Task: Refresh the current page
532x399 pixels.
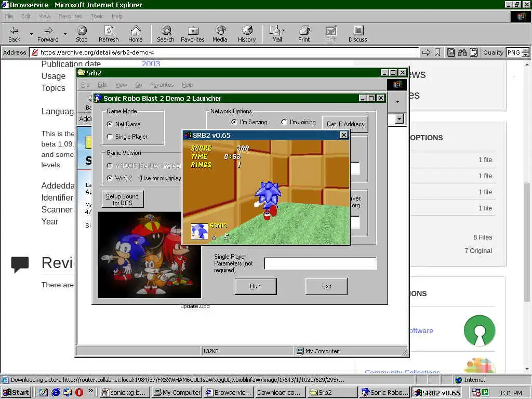Action: pyautogui.click(x=109, y=34)
